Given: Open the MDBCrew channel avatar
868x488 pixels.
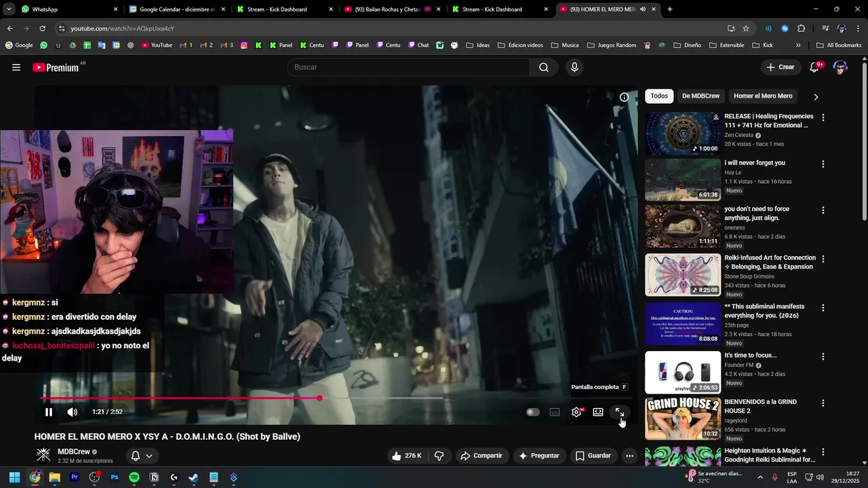Looking at the screenshot, I should pyautogui.click(x=43, y=455).
